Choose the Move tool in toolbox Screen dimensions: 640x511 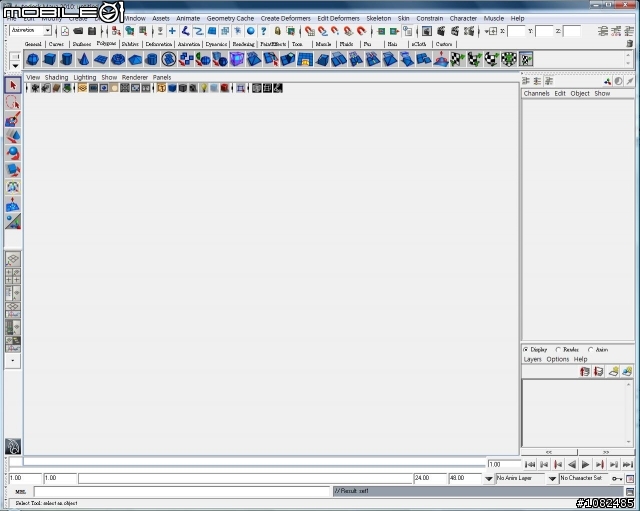[13, 136]
